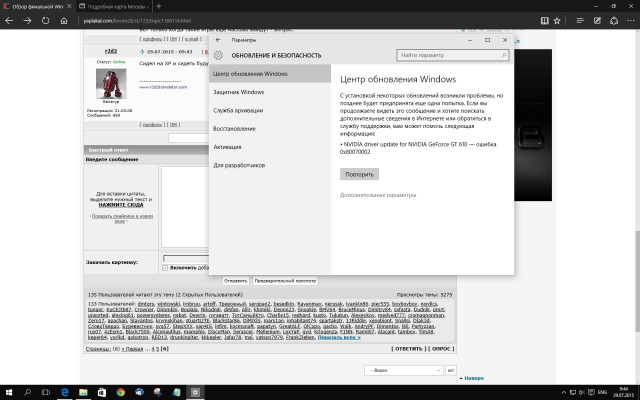Viewport: 640px width, 400px height.
Task: Click the volume tray icon
Action: click(581, 392)
